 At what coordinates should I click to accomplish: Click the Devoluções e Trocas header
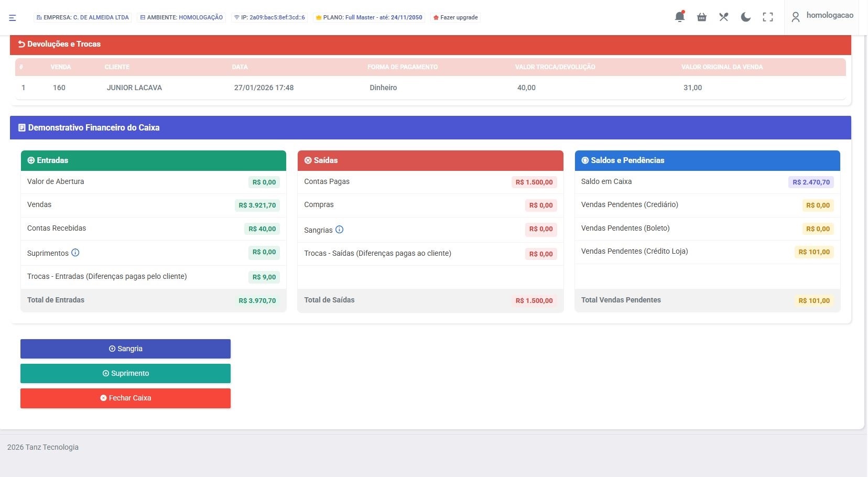click(x=63, y=44)
